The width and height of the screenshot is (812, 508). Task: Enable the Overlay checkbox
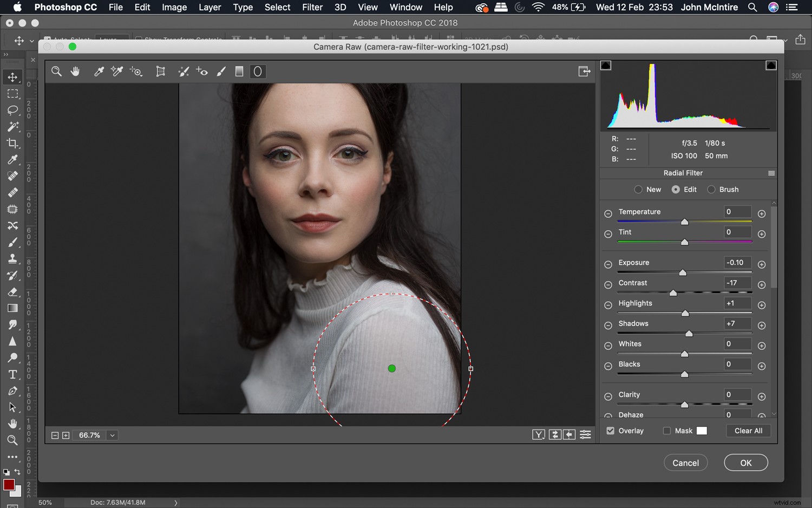coord(610,431)
